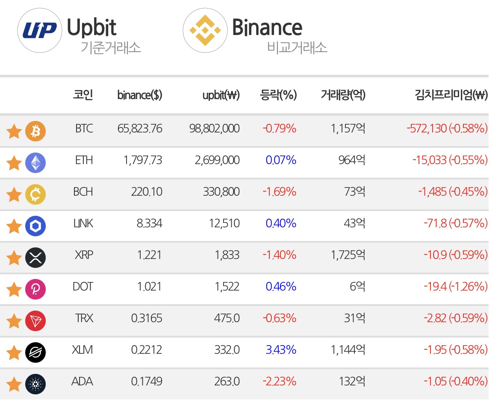This screenshot has height=420, width=504.
Task: Open the XLM coin symbol link
Action: pos(82,350)
